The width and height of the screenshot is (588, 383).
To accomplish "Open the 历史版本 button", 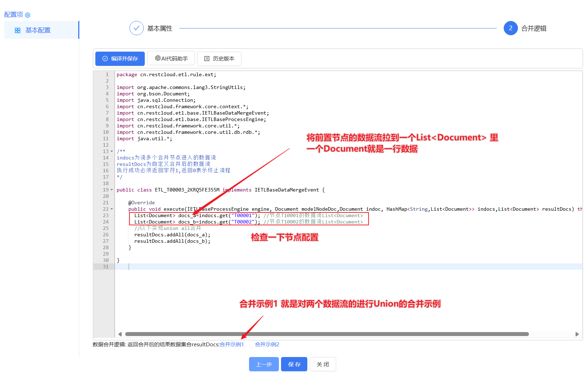I will click(x=219, y=59).
